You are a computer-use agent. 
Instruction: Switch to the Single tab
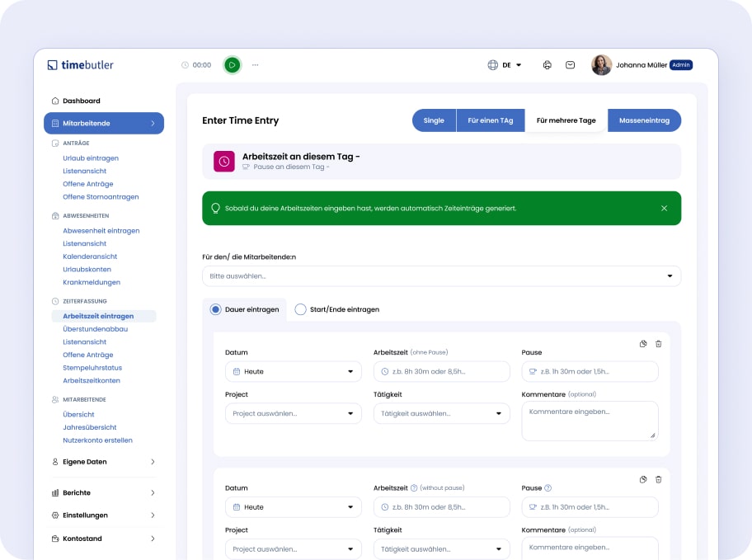tap(434, 120)
